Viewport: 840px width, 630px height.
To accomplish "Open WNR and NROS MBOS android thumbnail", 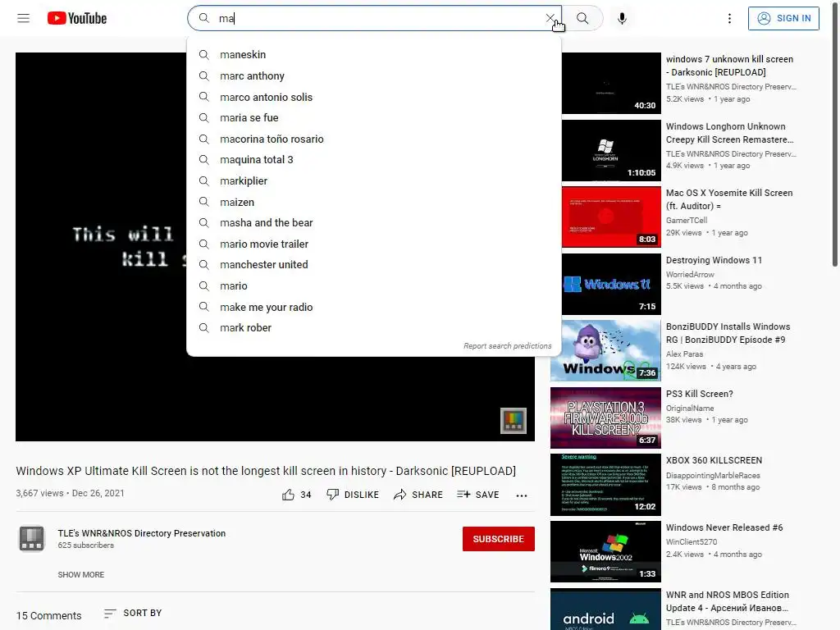I will pyautogui.click(x=606, y=609).
